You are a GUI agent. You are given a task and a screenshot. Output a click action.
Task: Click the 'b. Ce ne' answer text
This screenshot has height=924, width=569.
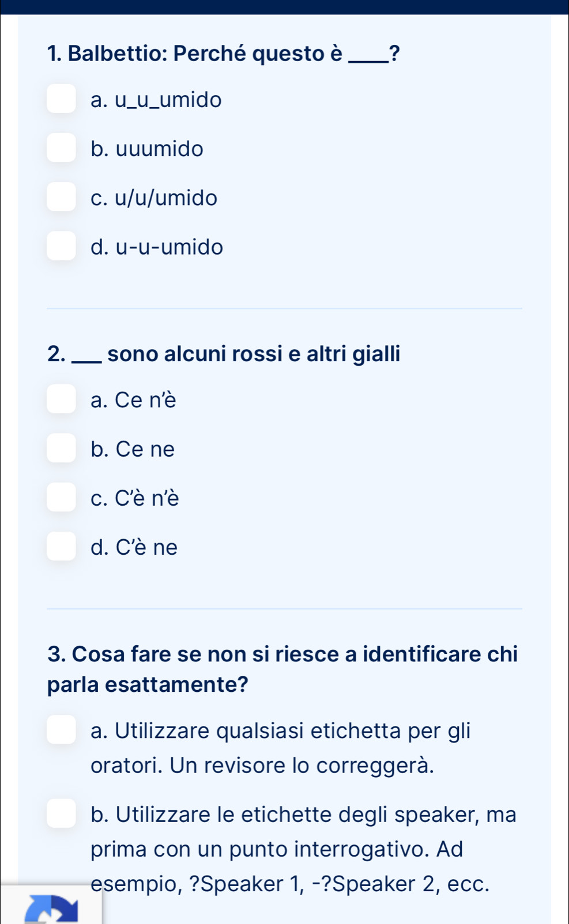pyautogui.click(x=133, y=449)
